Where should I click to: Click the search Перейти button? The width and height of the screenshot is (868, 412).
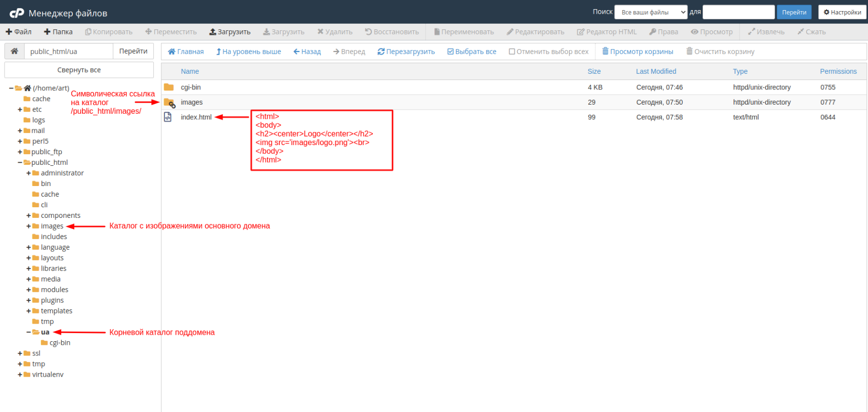[794, 12]
